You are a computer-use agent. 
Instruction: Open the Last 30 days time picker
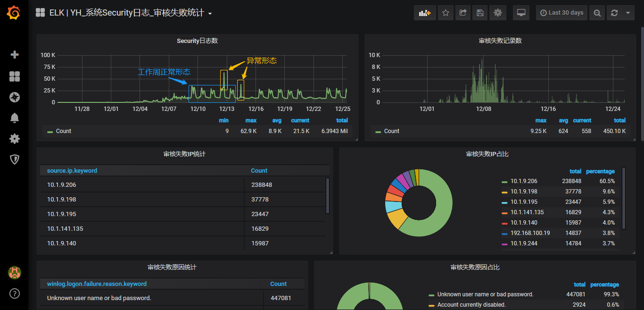coord(561,13)
